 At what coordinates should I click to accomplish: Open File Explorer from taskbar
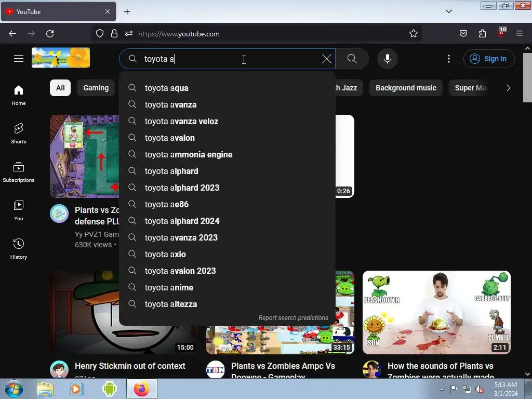pyautogui.click(x=45, y=389)
